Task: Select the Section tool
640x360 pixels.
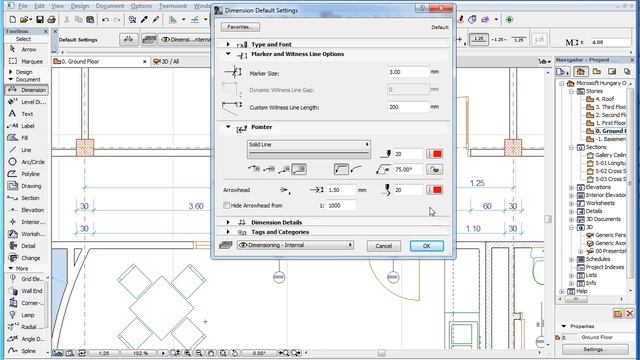Action: 24,198
